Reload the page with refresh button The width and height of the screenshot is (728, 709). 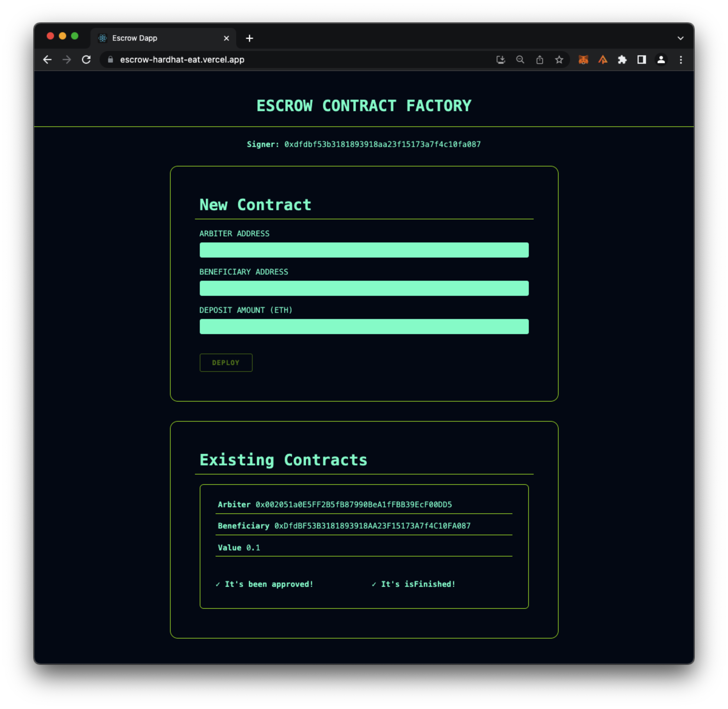pyautogui.click(x=86, y=60)
